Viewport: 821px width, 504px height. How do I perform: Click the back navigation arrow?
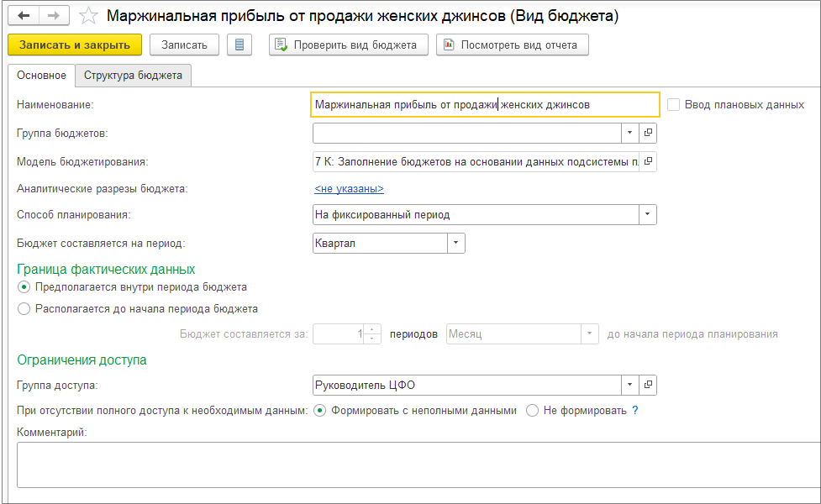coord(24,16)
